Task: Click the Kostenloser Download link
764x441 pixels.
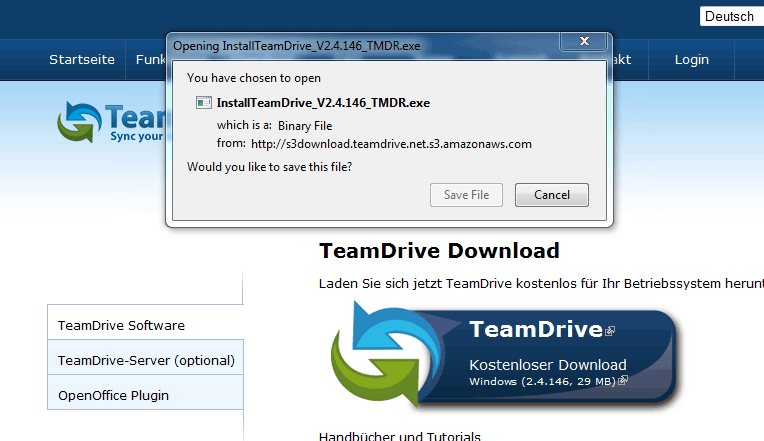Action: pyautogui.click(x=548, y=365)
